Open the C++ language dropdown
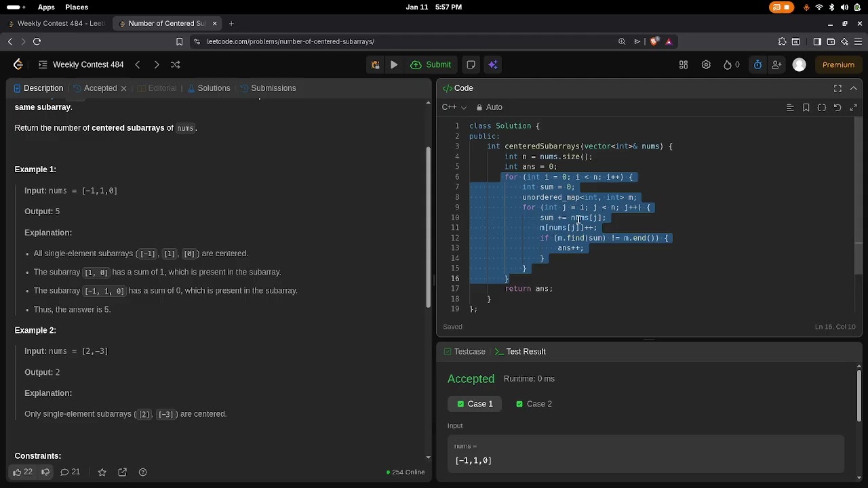Screen dimensions: 868x488 coord(454,107)
